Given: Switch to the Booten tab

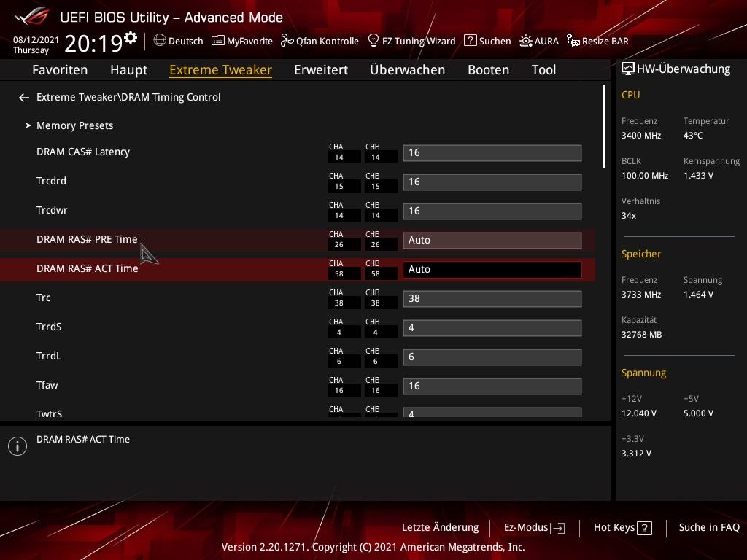Looking at the screenshot, I should 488,70.
